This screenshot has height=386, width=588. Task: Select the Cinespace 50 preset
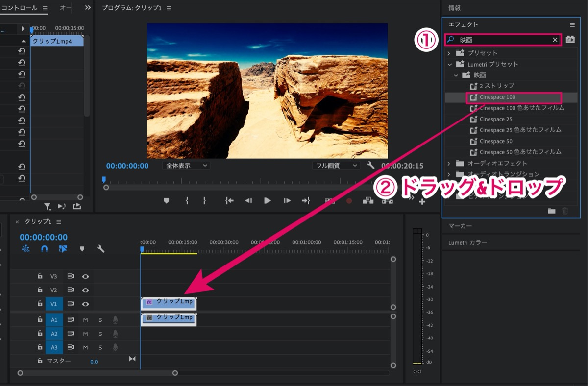pyautogui.click(x=496, y=141)
